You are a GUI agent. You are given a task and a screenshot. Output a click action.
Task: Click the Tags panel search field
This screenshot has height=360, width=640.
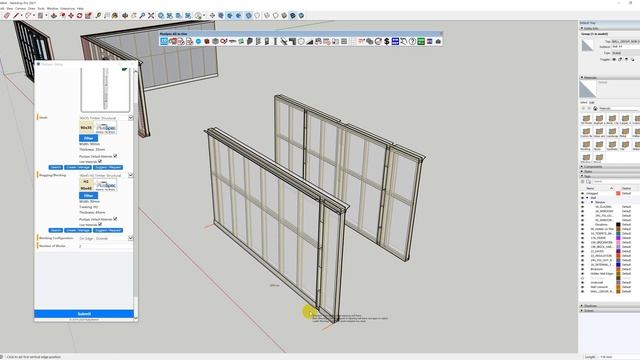[616, 181]
